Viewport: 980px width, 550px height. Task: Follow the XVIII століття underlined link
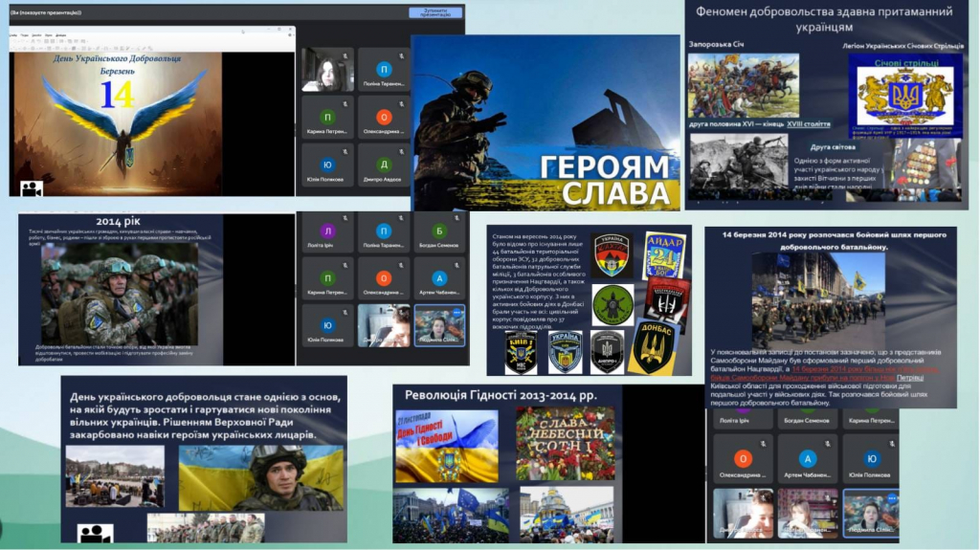[x=808, y=124]
